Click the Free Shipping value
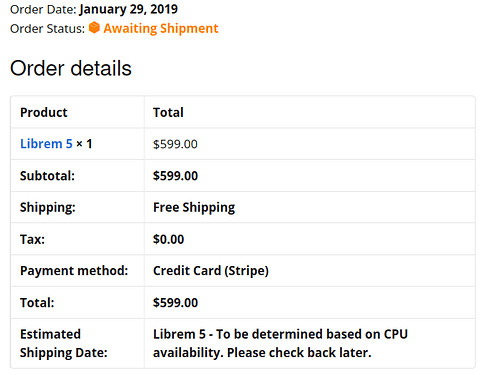487x375 pixels. click(x=194, y=208)
